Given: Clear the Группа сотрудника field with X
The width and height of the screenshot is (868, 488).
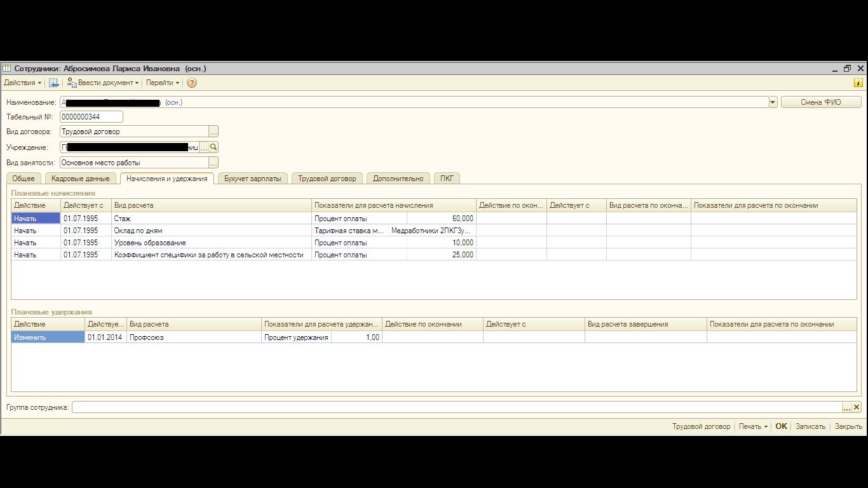Looking at the screenshot, I should coord(857,407).
